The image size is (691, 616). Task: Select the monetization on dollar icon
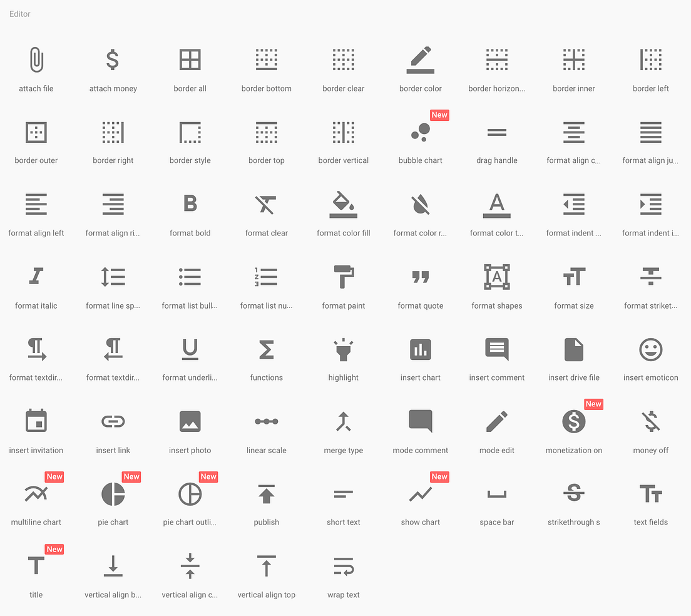[x=574, y=421]
